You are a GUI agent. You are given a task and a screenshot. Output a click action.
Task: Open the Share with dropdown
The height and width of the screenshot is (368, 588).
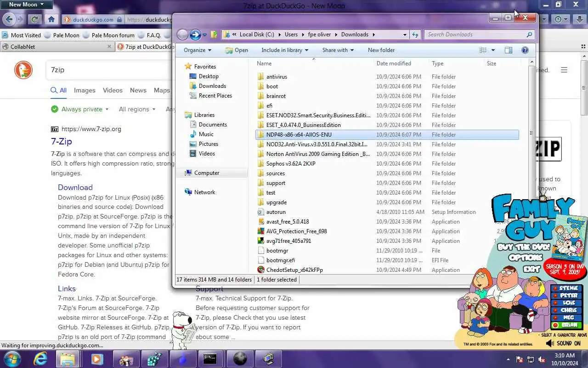(338, 50)
